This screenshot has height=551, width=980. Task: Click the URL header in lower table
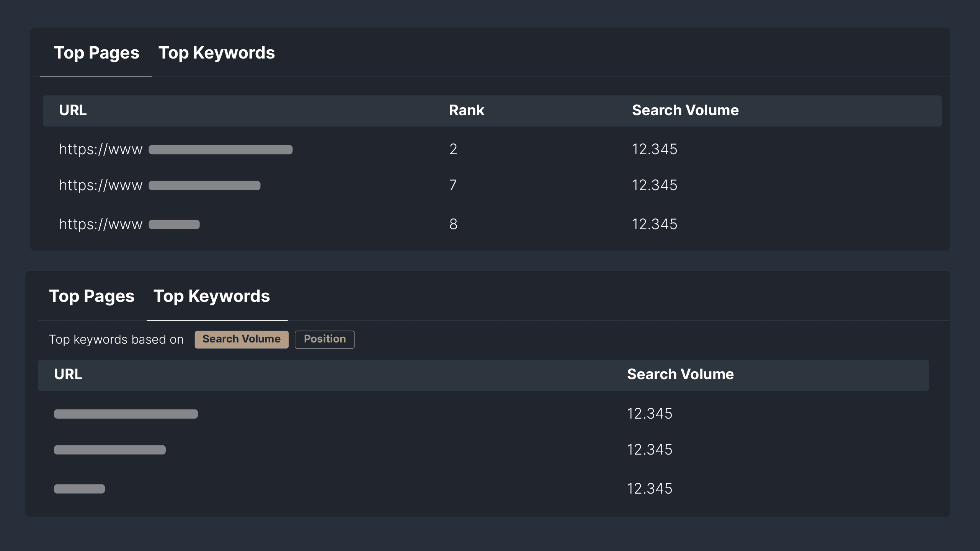click(x=68, y=375)
